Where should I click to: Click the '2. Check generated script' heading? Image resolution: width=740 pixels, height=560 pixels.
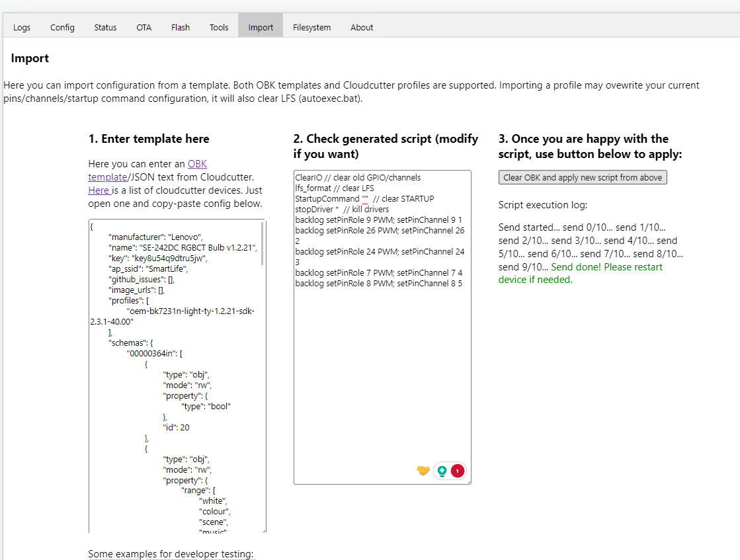(x=386, y=146)
